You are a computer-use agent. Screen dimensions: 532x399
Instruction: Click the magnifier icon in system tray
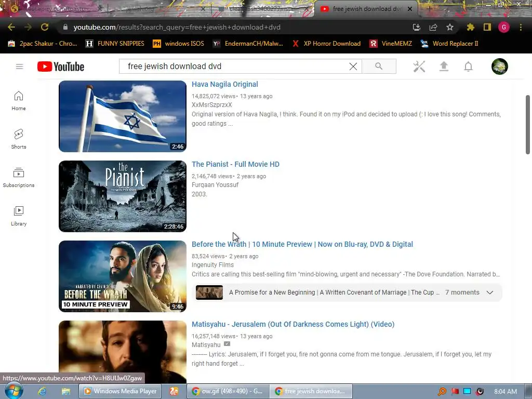point(442,392)
